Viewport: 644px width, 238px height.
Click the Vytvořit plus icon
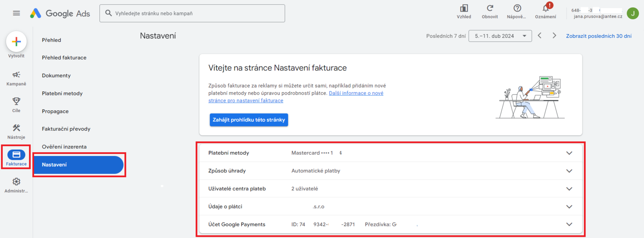click(x=17, y=41)
